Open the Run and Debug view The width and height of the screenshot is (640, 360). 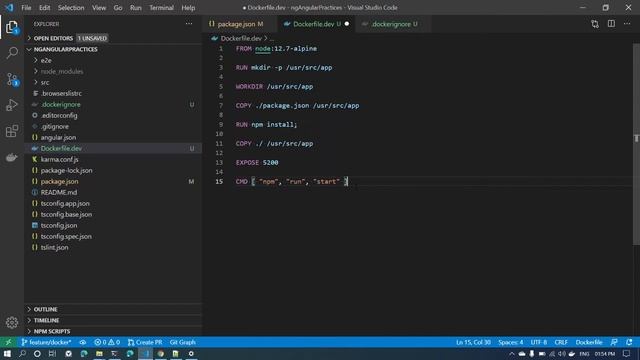(x=12, y=105)
